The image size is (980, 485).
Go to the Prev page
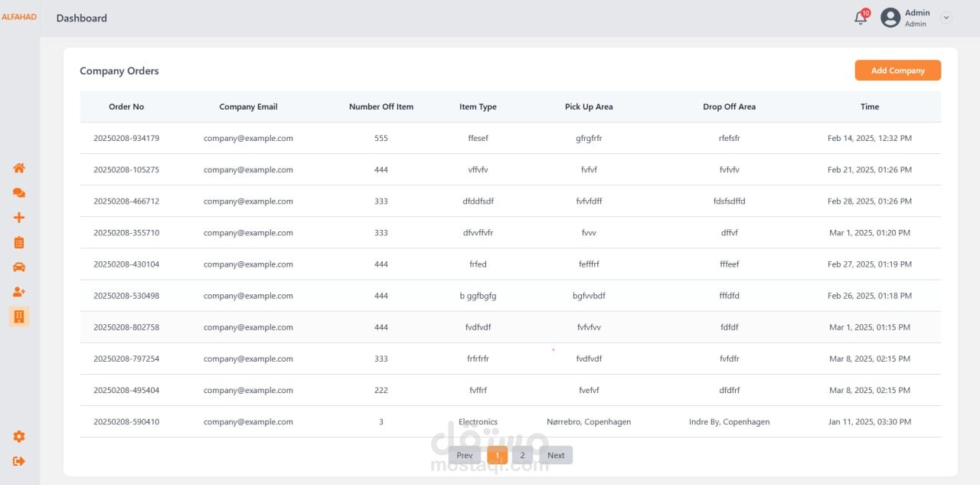[465, 455]
